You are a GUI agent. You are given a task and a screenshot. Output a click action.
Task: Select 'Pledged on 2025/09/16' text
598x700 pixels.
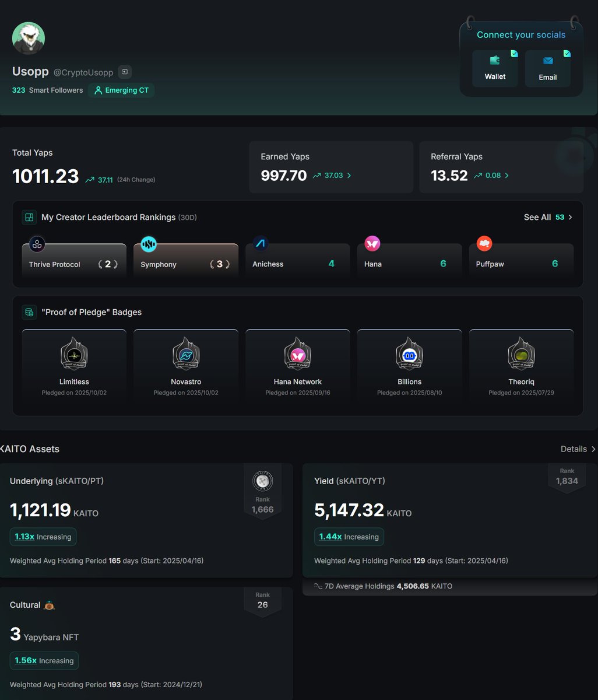coord(298,393)
